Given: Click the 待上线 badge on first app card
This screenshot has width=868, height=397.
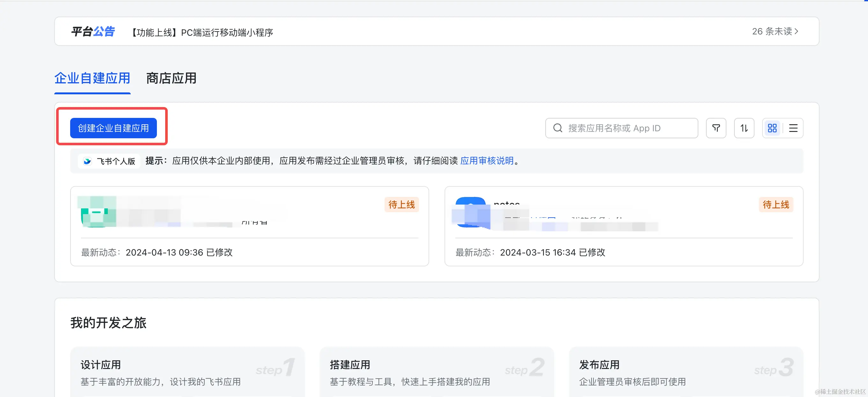Looking at the screenshot, I should point(401,204).
